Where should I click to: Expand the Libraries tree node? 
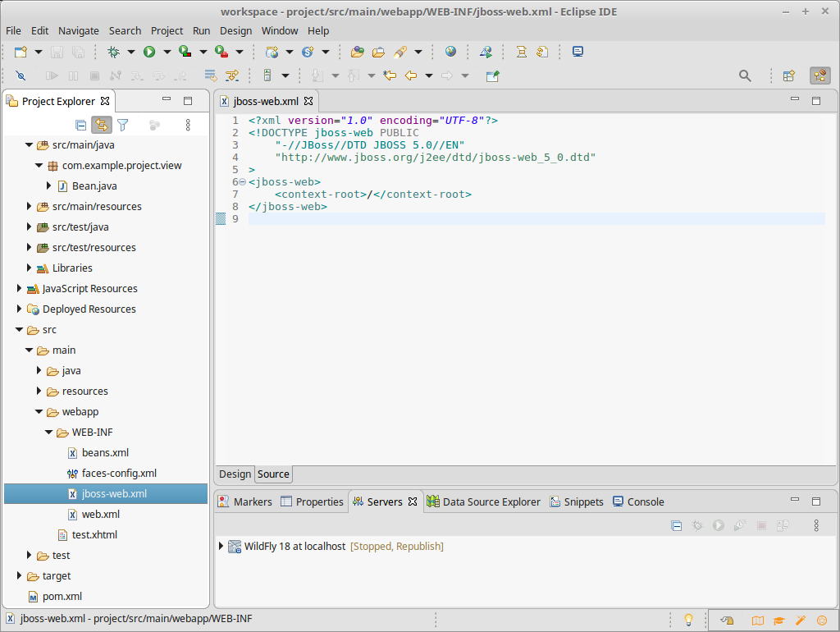pos(29,268)
